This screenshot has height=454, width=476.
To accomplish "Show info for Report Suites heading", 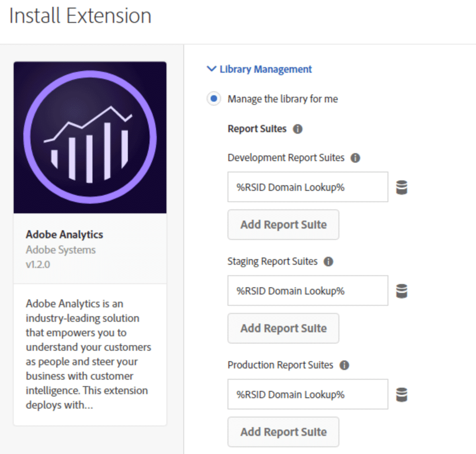I will point(297,129).
